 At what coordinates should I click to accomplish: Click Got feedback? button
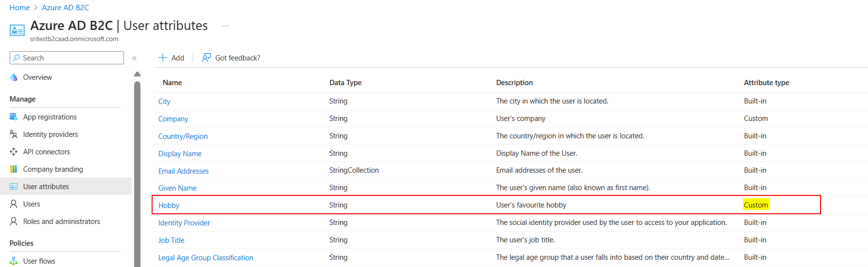[x=231, y=58]
